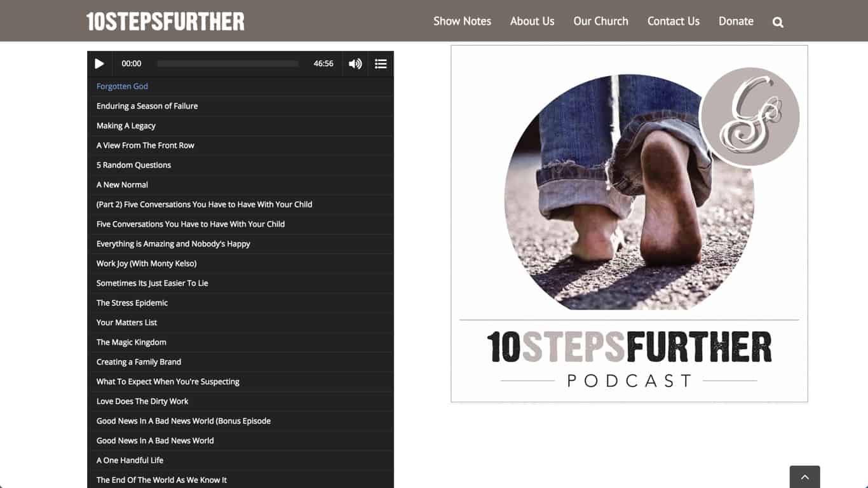Mute the audio player volume
This screenshot has width=868, height=488.
(355, 64)
